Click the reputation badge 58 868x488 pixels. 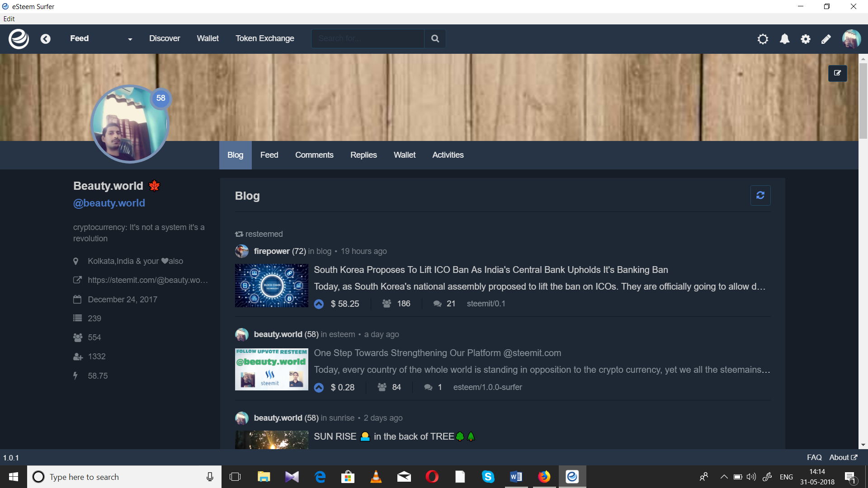[161, 98]
